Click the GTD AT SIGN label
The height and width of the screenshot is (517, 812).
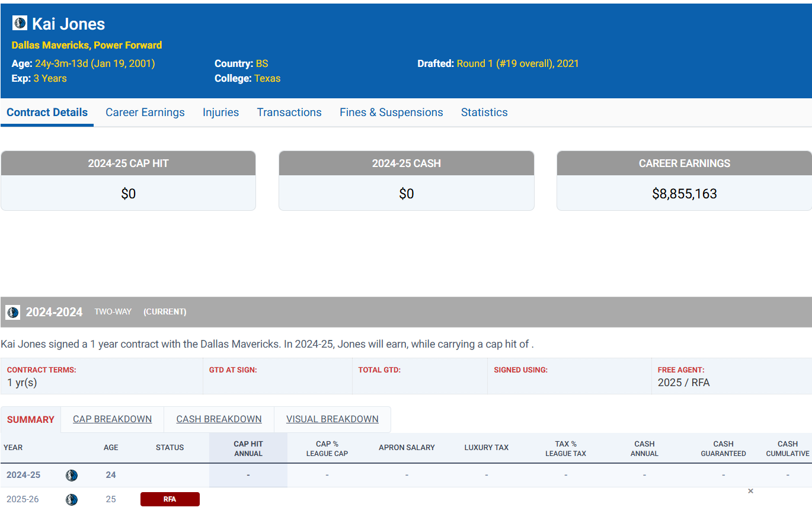pyautogui.click(x=233, y=370)
